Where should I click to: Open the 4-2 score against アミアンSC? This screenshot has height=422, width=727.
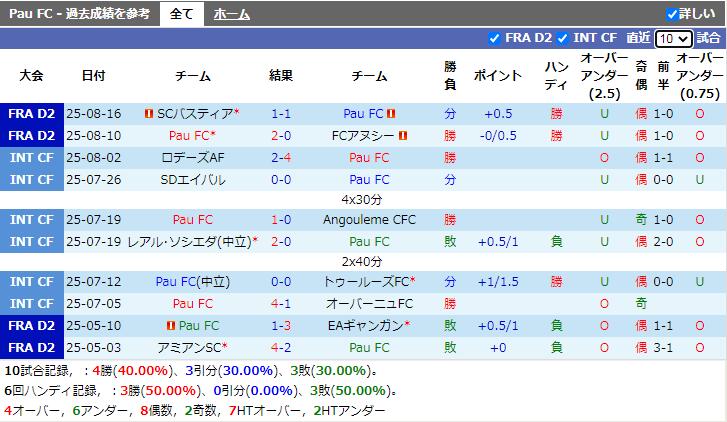[281, 348]
